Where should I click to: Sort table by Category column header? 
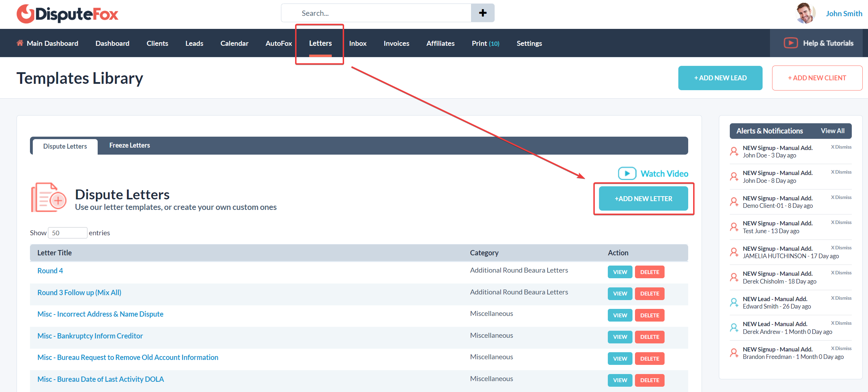[484, 253]
